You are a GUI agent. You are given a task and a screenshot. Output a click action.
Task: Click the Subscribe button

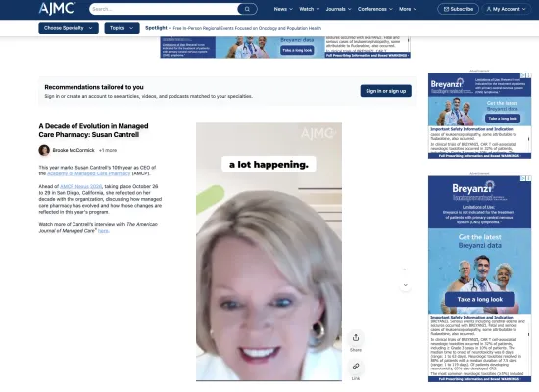coord(459,9)
